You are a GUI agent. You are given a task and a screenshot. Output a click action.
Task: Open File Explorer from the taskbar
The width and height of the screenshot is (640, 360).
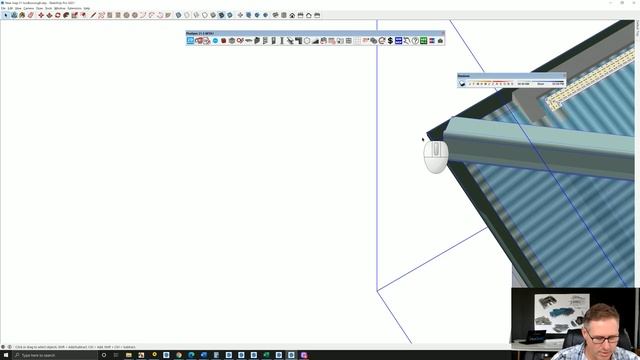coord(129,355)
